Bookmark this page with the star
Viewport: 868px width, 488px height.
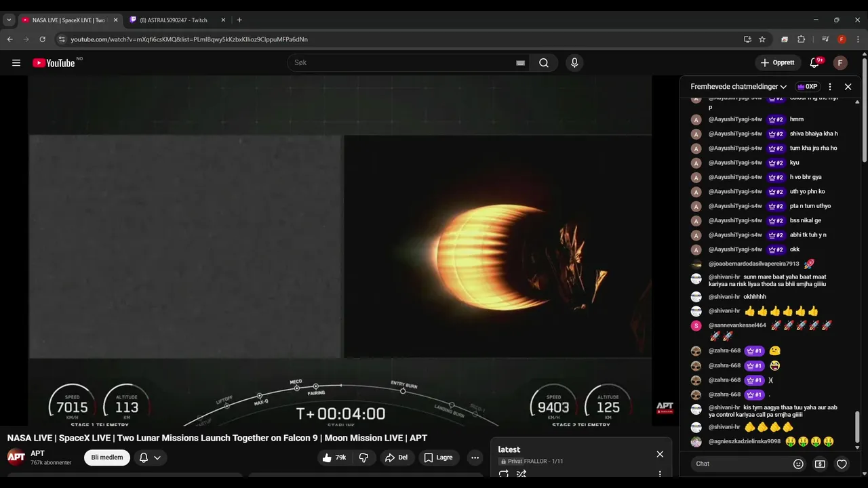point(762,39)
